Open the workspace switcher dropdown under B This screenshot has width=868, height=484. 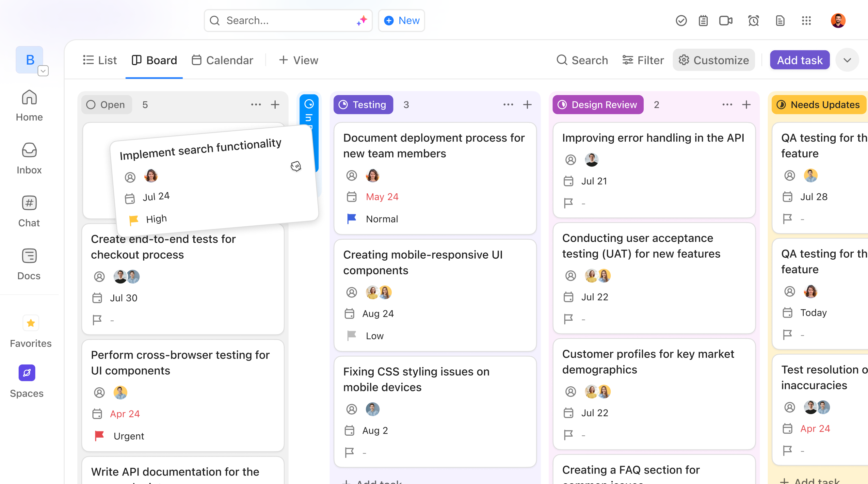tap(43, 71)
